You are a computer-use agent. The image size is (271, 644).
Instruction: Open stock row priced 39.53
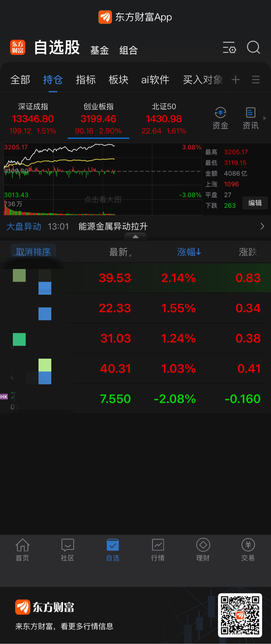pyautogui.click(x=135, y=278)
